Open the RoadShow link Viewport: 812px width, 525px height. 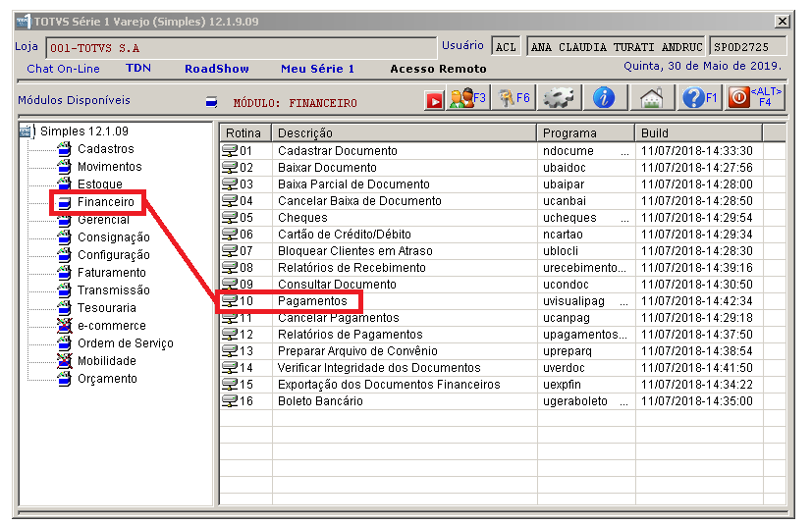pyautogui.click(x=216, y=69)
